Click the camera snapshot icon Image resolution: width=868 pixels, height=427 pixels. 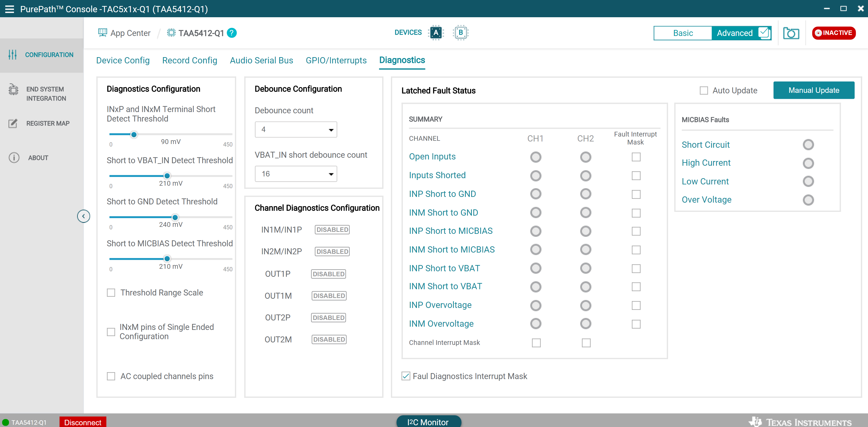point(791,33)
